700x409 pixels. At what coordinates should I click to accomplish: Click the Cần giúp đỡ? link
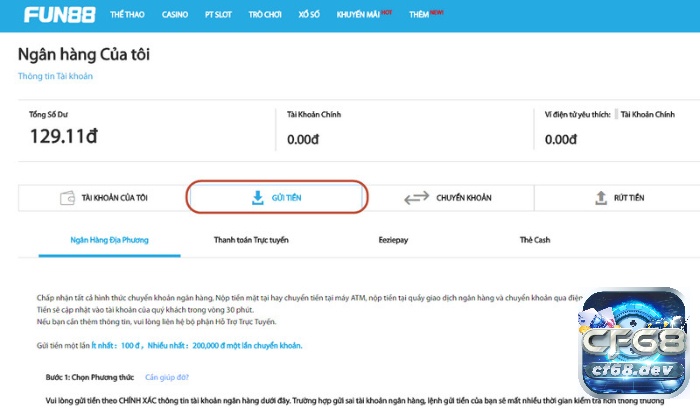pos(167,377)
